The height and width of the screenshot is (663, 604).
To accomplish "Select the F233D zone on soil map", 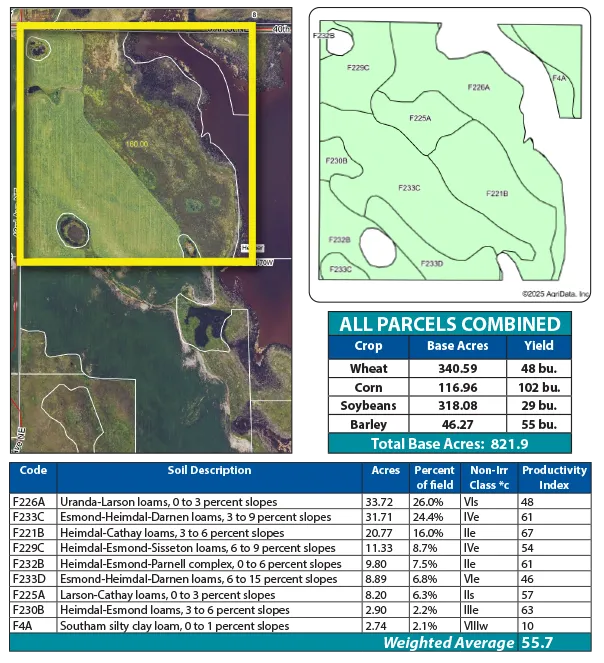I will [431, 263].
